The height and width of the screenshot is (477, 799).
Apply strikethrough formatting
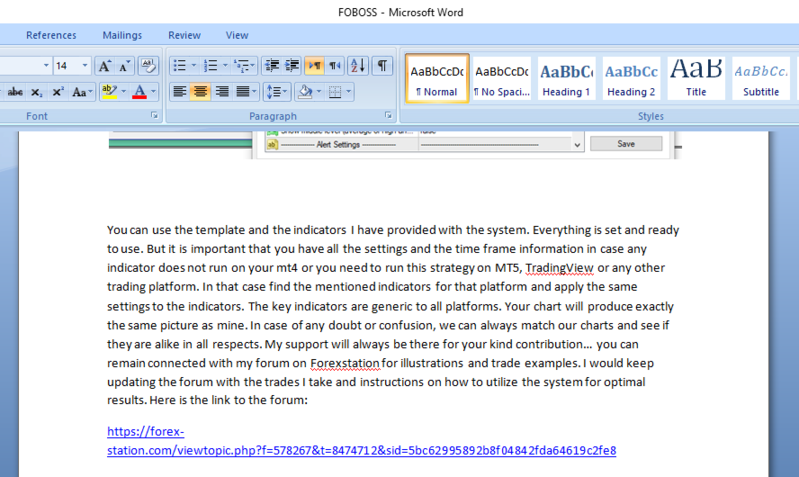point(15,92)
